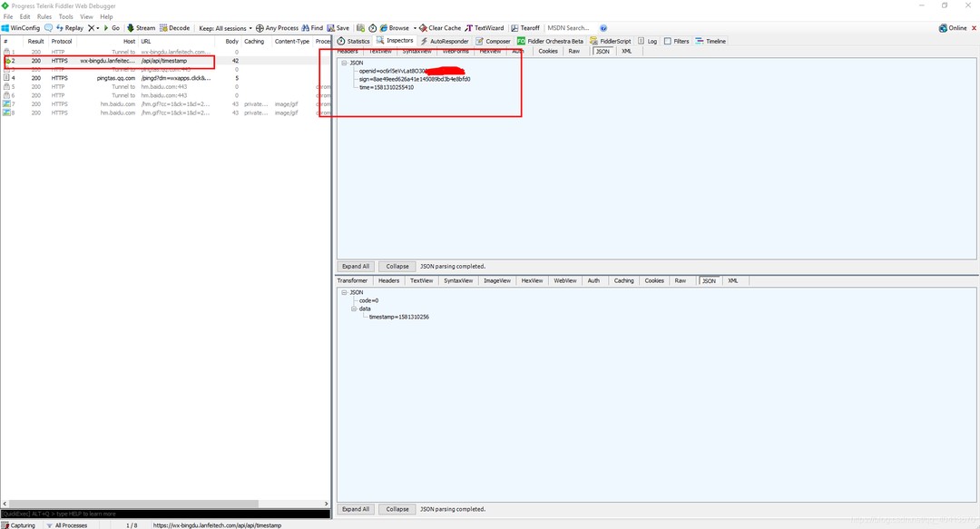
Task: Toggle Capturing in the status bar
Action: pyautogui.click(x=18, y=525)
